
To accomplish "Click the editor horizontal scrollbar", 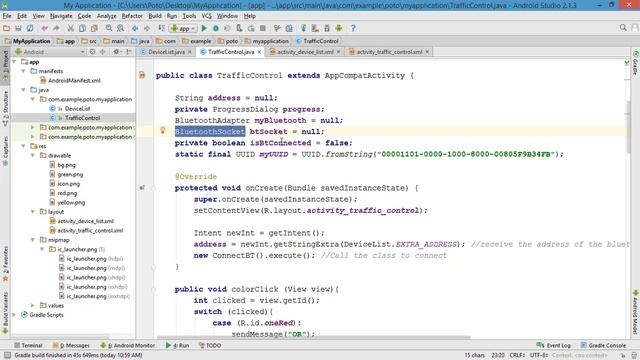I will [x=313, y=338].
